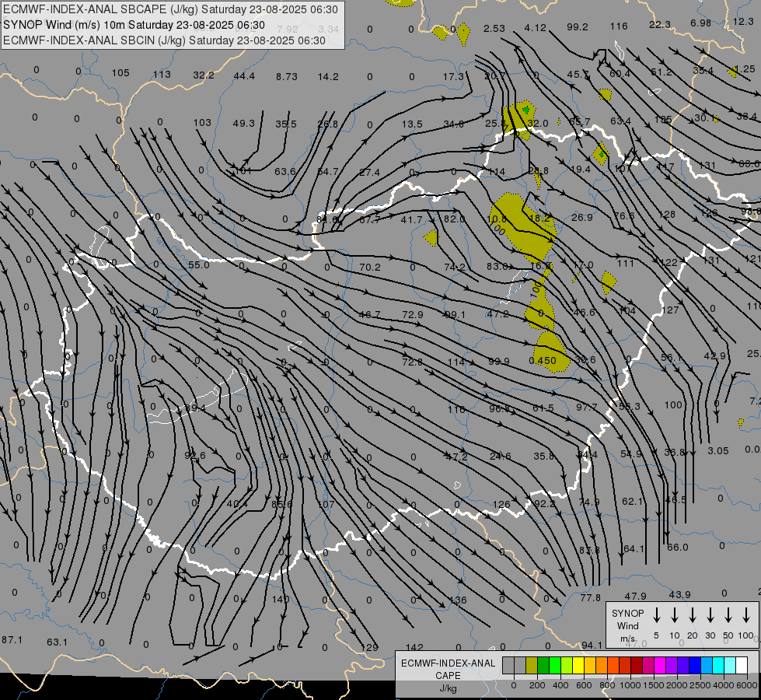Pick the pure blue swatch left of 2500 tick
Screen dimensions: 761x700
(695, 665)
